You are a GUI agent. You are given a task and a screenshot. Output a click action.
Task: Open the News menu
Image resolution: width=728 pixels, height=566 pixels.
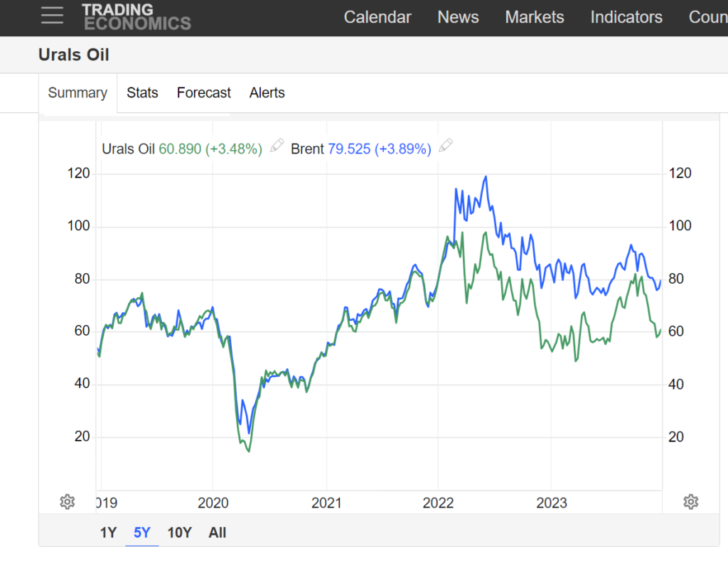[458, 17]
